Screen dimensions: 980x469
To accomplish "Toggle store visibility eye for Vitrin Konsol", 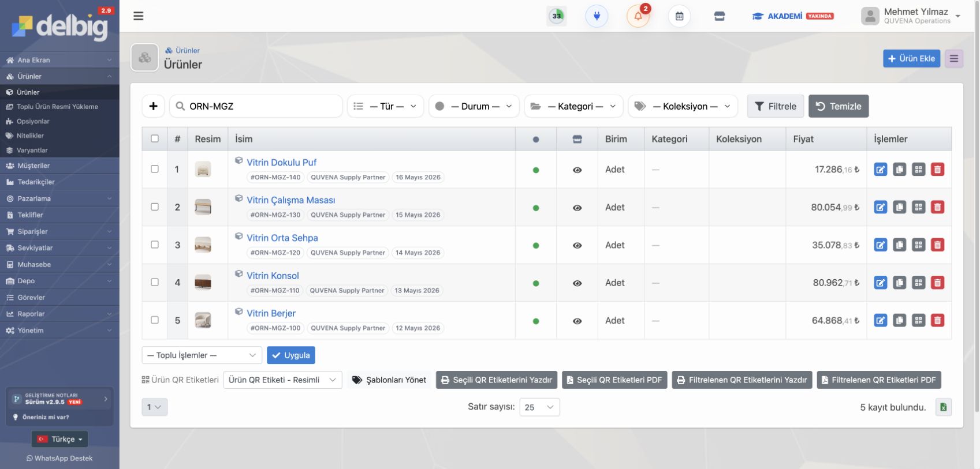I will point(577,283).
